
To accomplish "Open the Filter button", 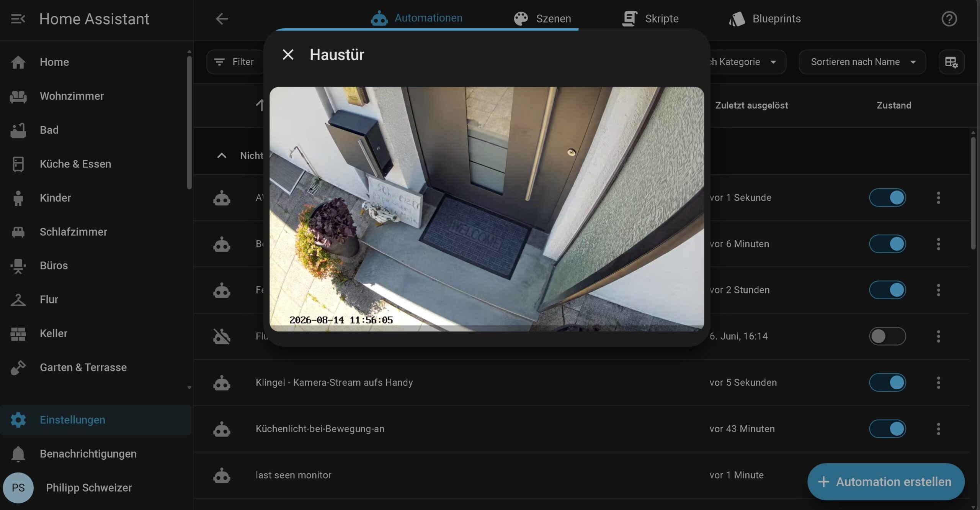I will pos(235,62).
